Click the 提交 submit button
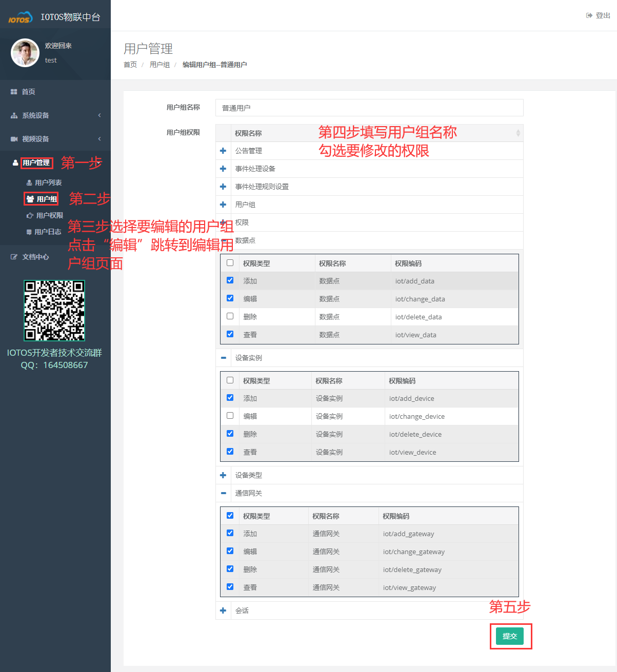The height and width of the screenshot is (672, 617). point(510,636)
